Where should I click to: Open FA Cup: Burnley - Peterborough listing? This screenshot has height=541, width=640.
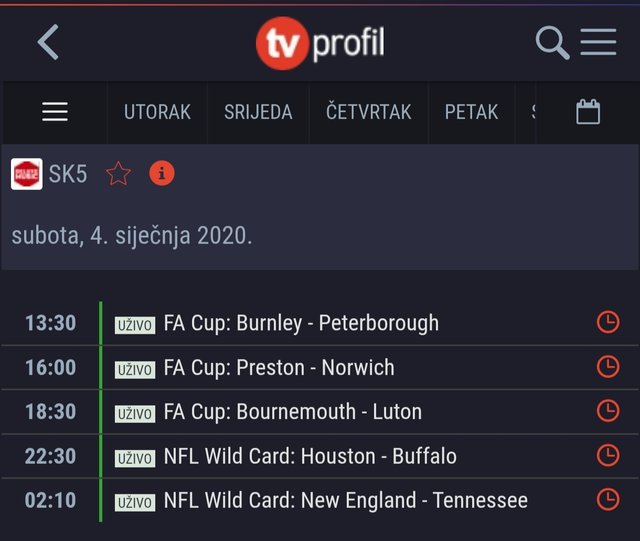click(301, 323)
